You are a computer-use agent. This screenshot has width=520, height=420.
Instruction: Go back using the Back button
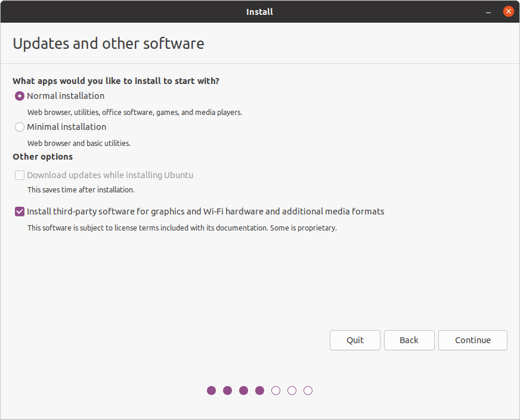tap(409, 340)
